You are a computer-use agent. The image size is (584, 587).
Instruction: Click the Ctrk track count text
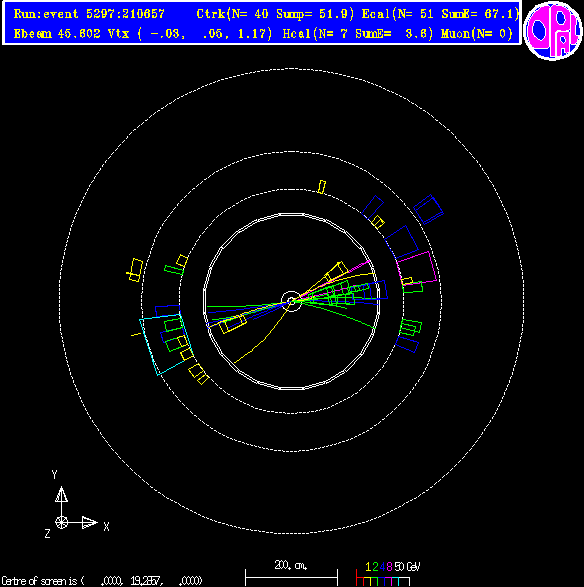coord(275,14)
